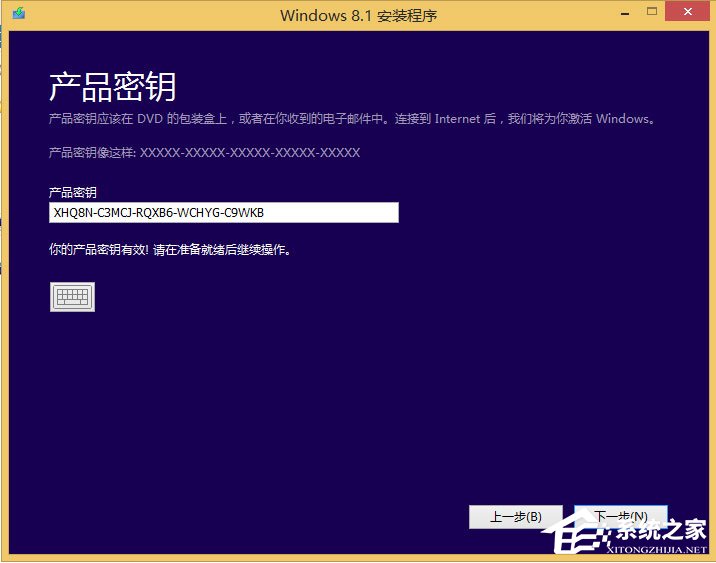Click the Windows 8.1 安装程序 window title

pos(358,16)
